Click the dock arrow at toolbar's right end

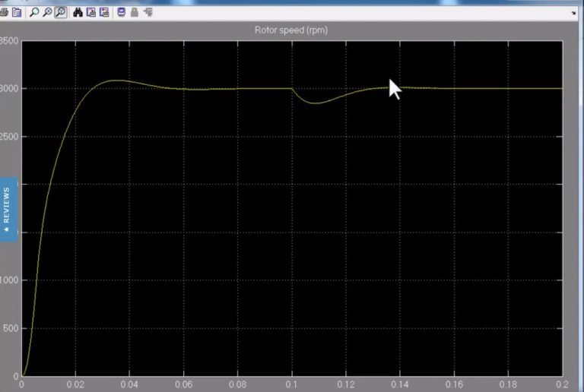[x=573, y=13]
